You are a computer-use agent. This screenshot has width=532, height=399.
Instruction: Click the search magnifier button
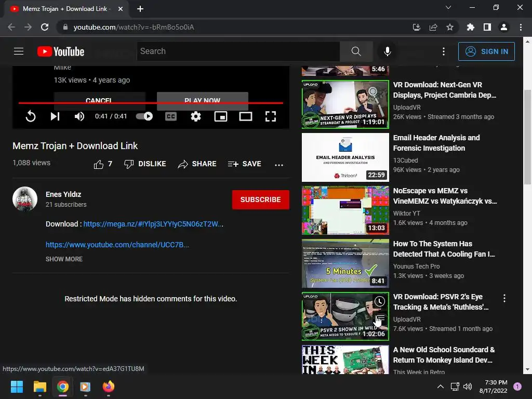pos(356,51)
